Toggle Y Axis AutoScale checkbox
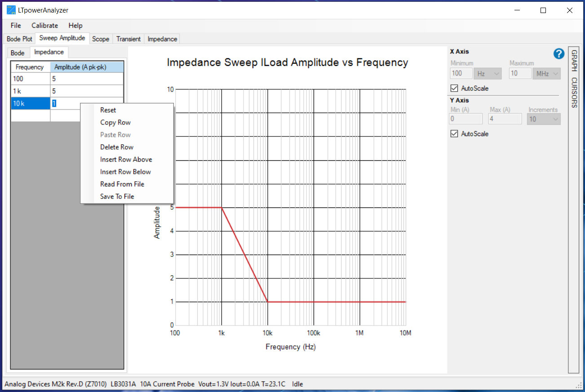The height and width of the screenshot is (392, 585). 454,134
